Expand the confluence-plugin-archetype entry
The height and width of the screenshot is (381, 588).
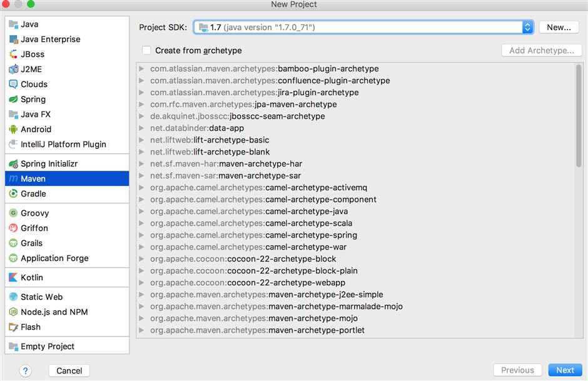pyautogui.click(x=141, y=81)
